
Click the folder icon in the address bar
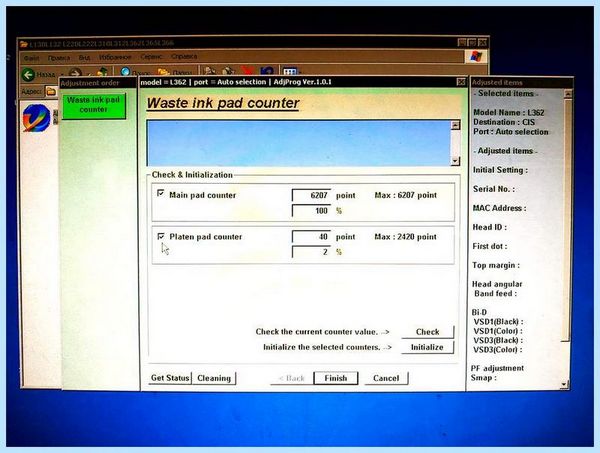click(50, 91)
